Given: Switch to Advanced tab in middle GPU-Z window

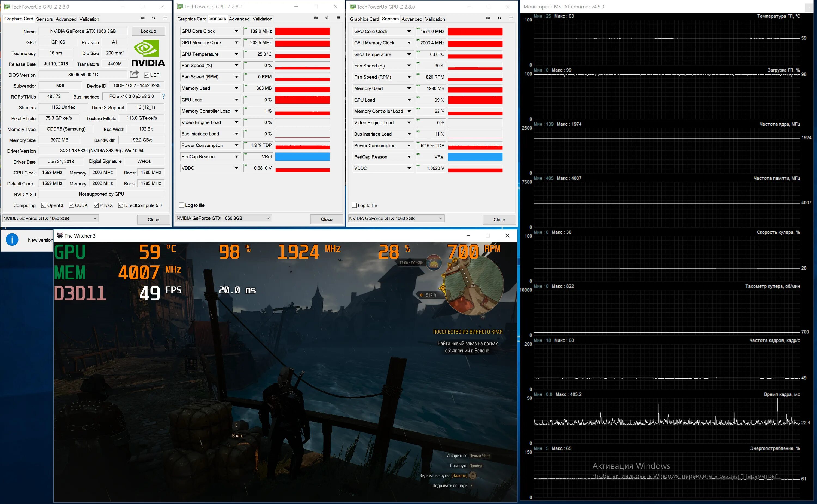Looking at the screenshot, I should point(239,19).
